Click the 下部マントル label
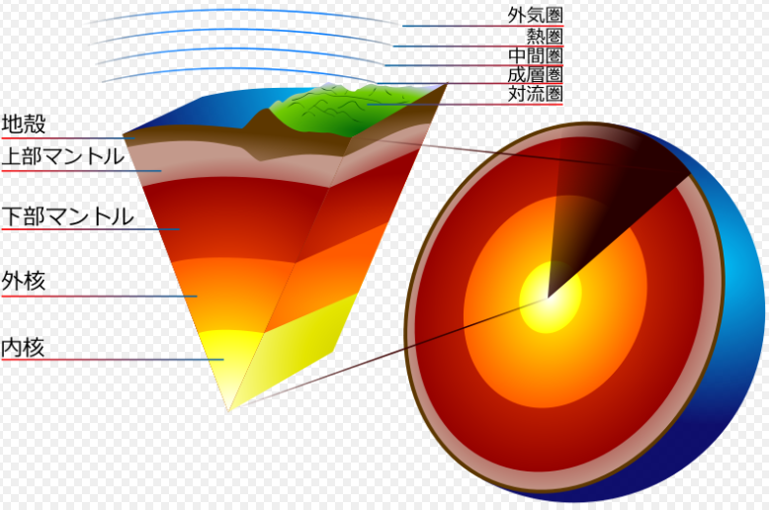769x510 pixels. coord(68,216)
